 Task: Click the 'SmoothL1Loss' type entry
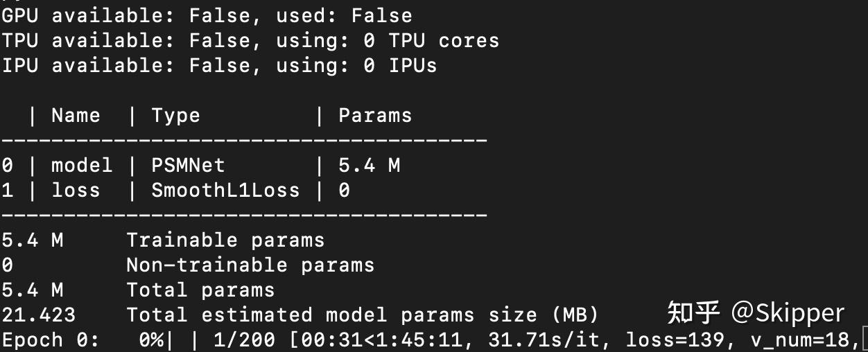(x=225, y=190)
